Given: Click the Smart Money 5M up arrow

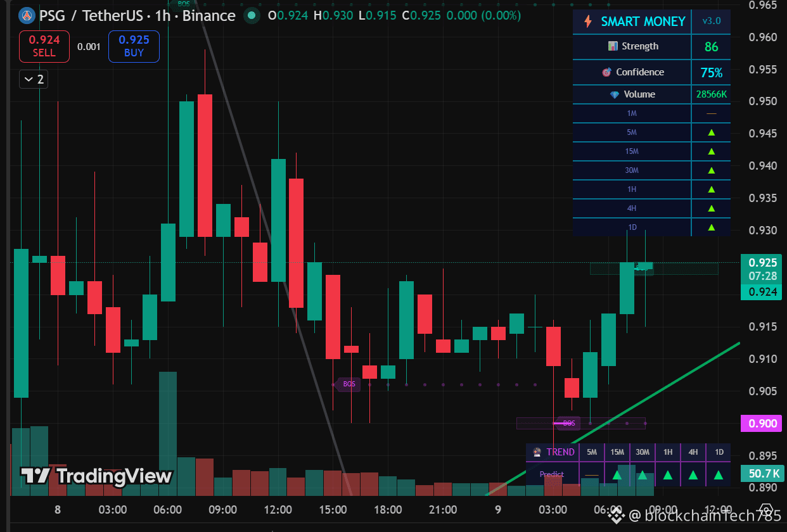Looking at the screenshot, I should pos(711,132).
